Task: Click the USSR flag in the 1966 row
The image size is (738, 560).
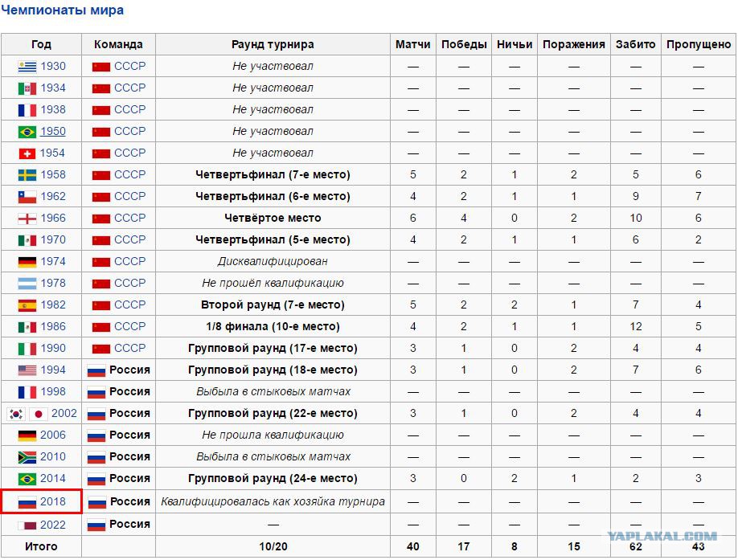Action: tap(100, 219)
